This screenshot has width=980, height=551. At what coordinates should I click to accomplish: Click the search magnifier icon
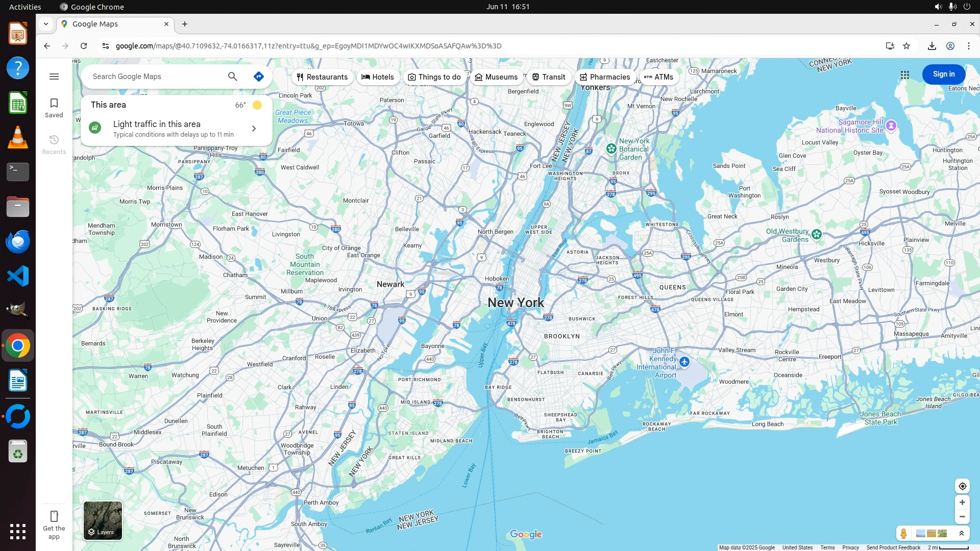pos(233,77)
